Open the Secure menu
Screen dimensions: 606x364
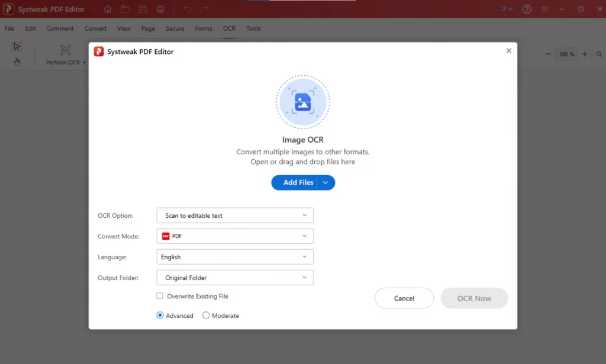point(175,28)
